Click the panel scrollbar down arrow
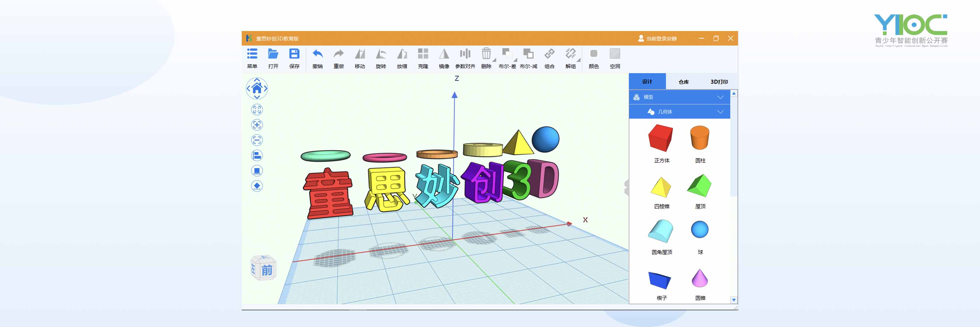This screenshot has height=327, width=980. (x=734, y=300)
